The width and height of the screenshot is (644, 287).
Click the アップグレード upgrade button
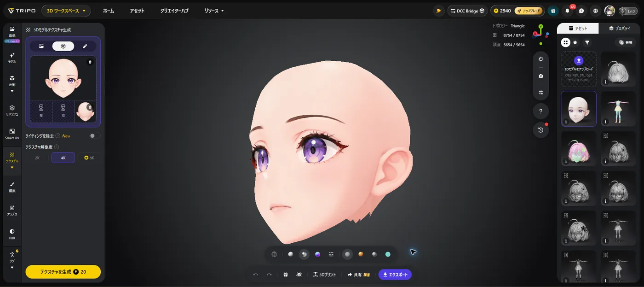(528, 11)
